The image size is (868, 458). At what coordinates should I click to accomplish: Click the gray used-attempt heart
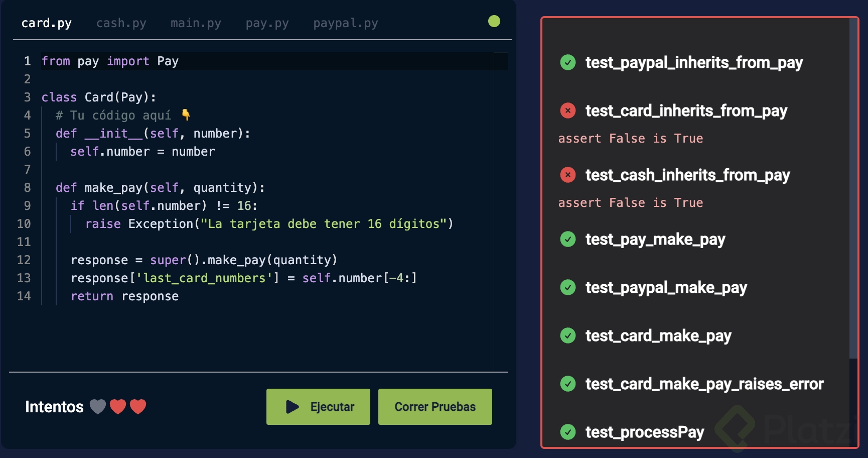point(98,406)
